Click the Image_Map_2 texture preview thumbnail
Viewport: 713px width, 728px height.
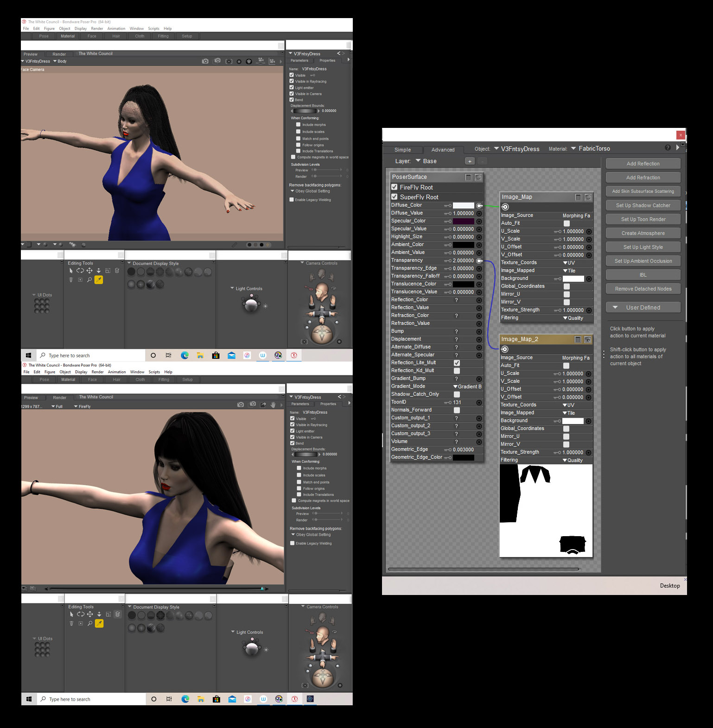(546, 510)
